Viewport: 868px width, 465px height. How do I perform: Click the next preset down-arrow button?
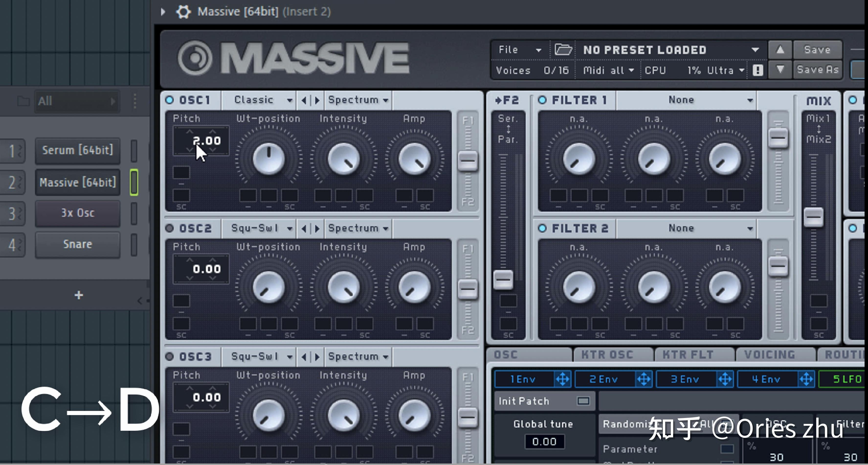[x=780, y=70]
